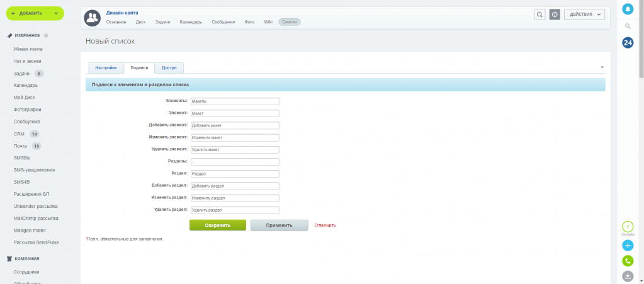Open the Диск group menu item
This screenshot has width=644, height=284.
(140, 22)
